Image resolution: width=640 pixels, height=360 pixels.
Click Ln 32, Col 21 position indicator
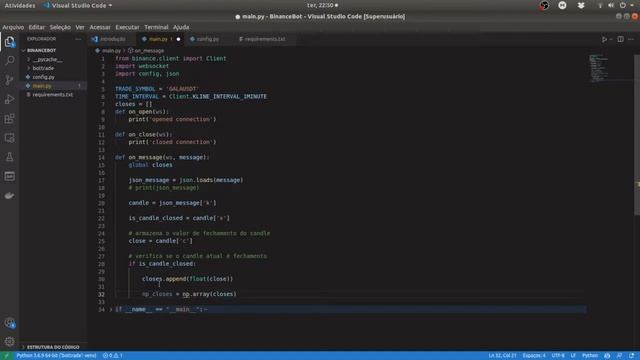pyautogui.click(x=502, y=356)
